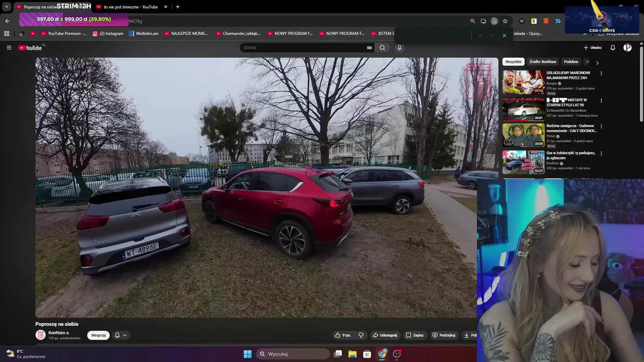Open Charmander,zabłąk... bookmark
The image size is (644, 362).
[x=238, y=34]
